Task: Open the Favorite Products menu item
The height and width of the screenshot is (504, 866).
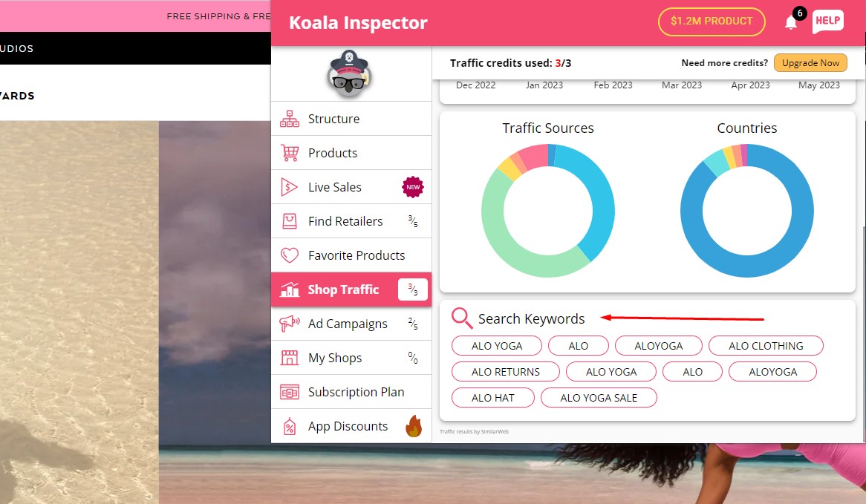Action: [351, 255]
